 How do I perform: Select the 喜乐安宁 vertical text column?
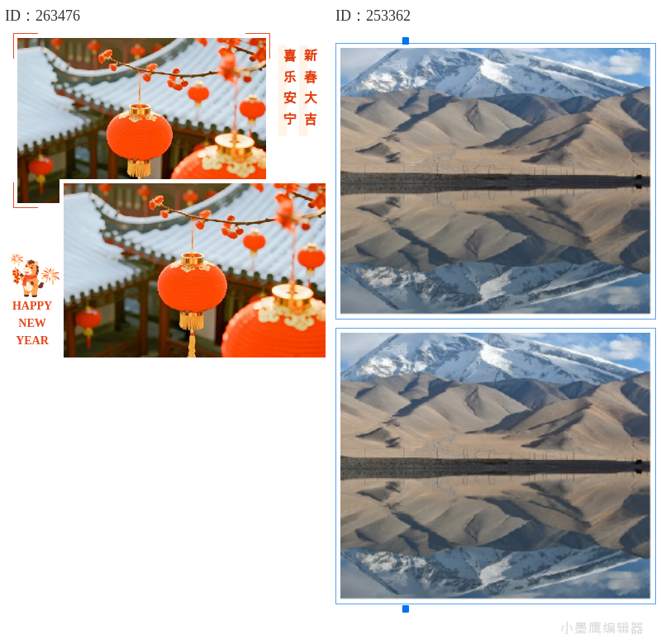pyautogui.click(x=290, y=88)
